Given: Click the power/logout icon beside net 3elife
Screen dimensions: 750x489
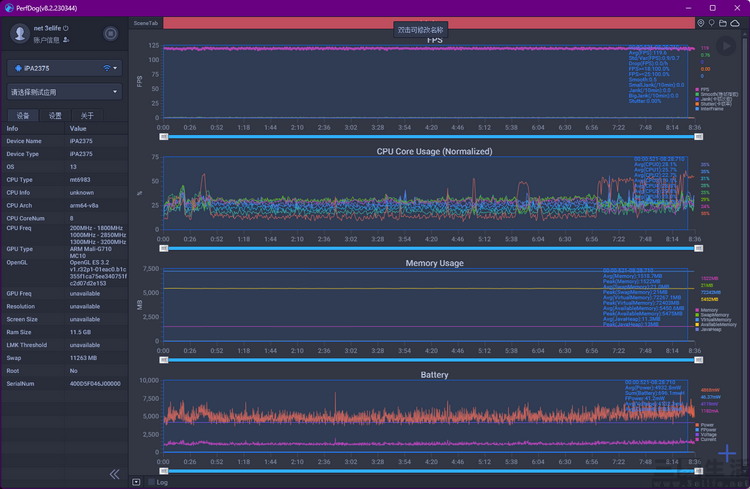Looking at the screenshot, I should tap(66, 28).
